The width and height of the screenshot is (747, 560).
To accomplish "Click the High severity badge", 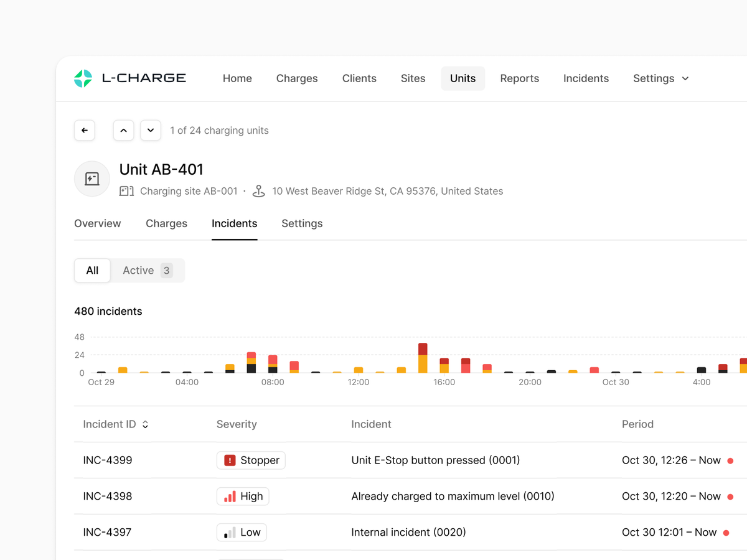I will coord(243,497).
